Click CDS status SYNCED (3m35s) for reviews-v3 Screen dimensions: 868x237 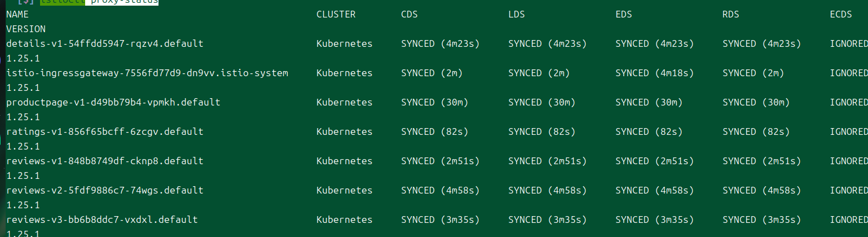(x=440, y=220)
